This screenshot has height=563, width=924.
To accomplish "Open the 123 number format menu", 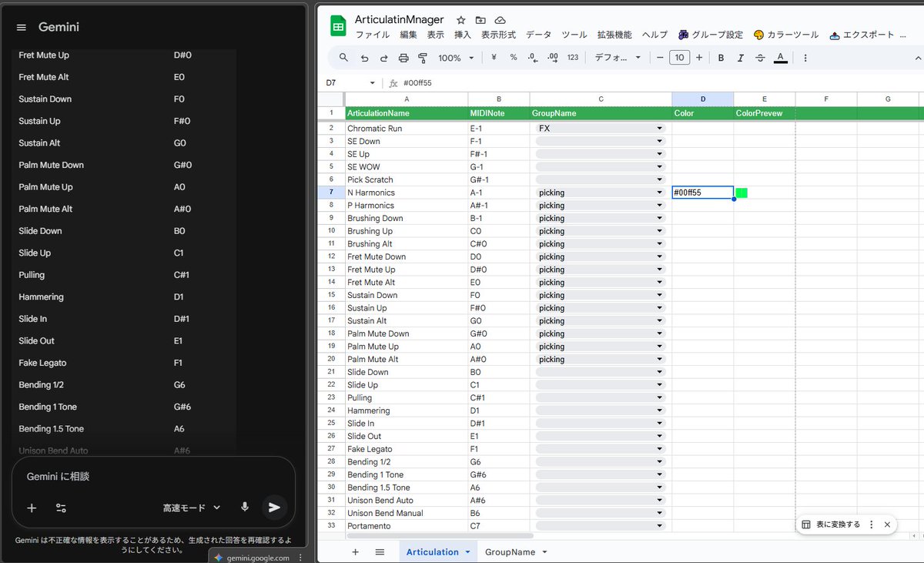I will tap(572, 58).
